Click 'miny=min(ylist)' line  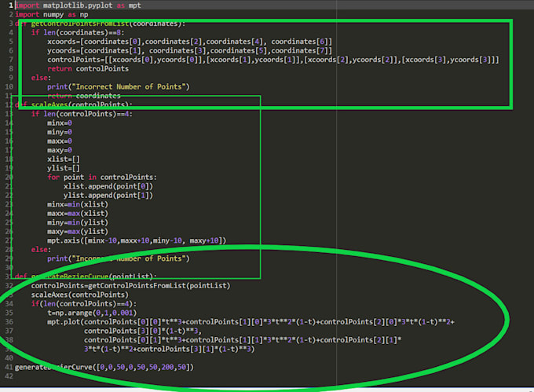pos(78,222)
